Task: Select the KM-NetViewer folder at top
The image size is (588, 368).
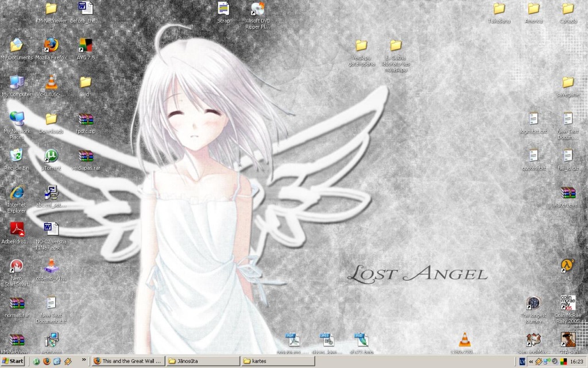Action: point(51,12)
